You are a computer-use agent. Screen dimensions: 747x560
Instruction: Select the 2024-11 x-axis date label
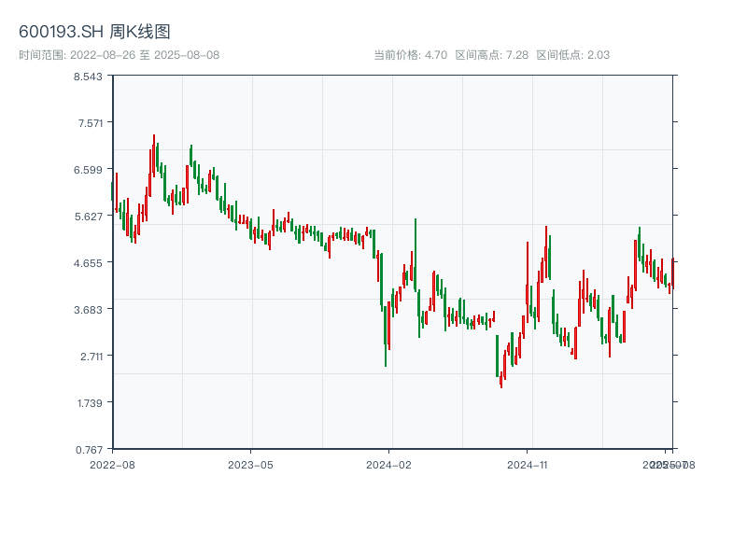[x=528, y=464]
